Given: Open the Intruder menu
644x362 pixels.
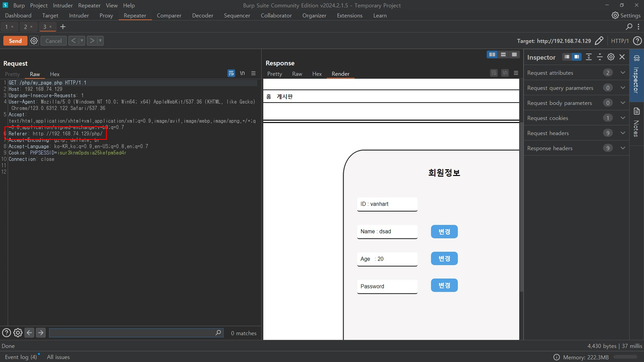Looking at the screenshot, I should (63, 5).
